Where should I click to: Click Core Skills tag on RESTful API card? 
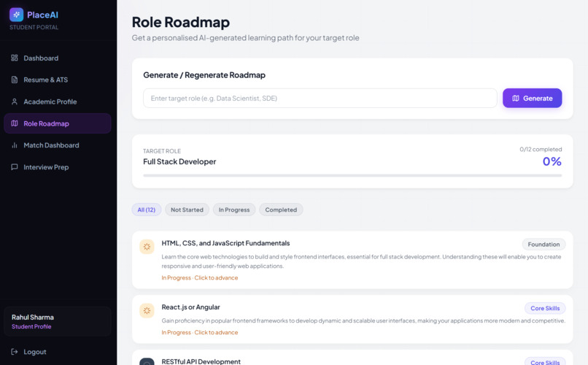tap(545, 362)
